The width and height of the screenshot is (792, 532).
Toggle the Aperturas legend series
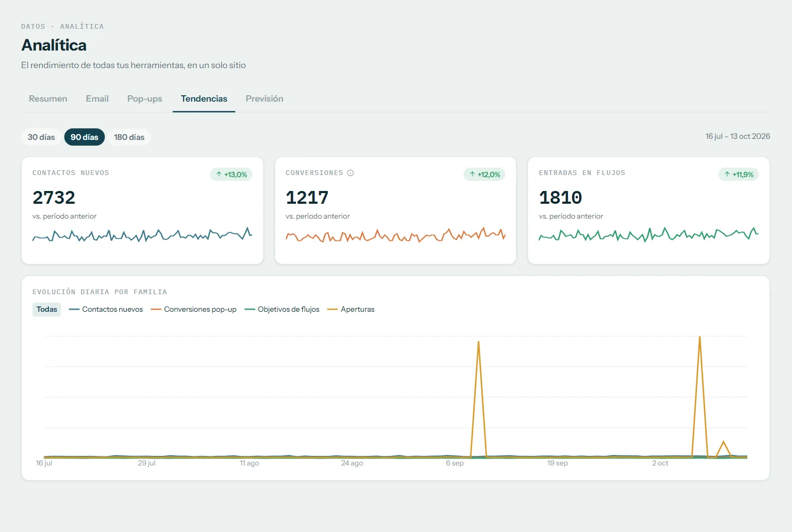pos(351,310)
